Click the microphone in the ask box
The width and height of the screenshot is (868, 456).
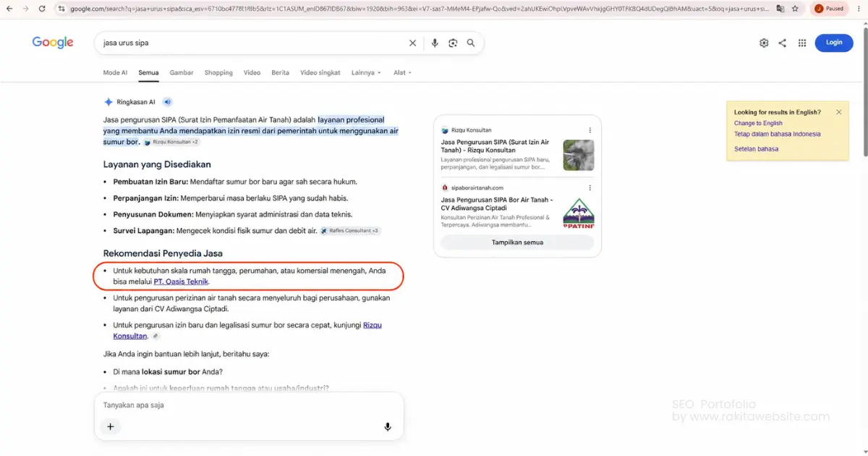(x=388, y=427)
